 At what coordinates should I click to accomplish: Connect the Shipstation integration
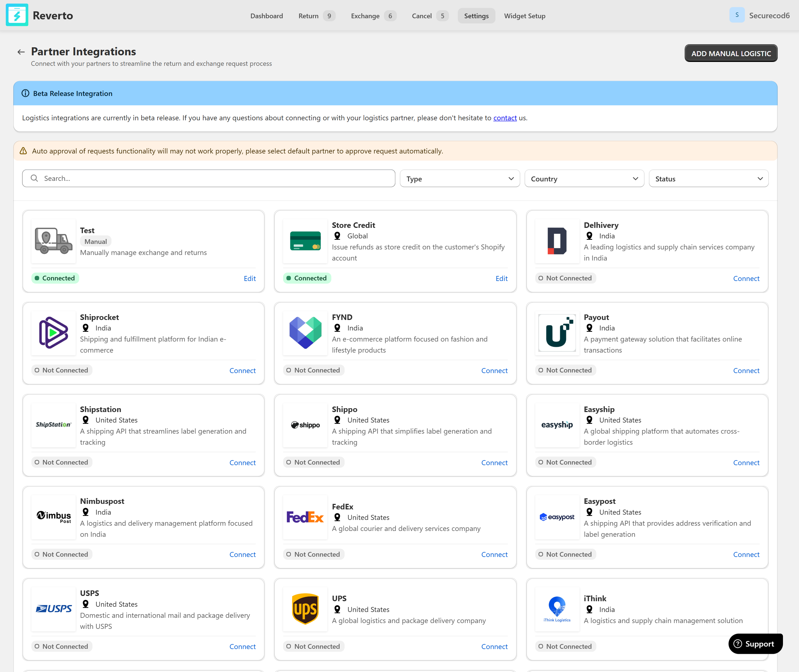point(242,462)
